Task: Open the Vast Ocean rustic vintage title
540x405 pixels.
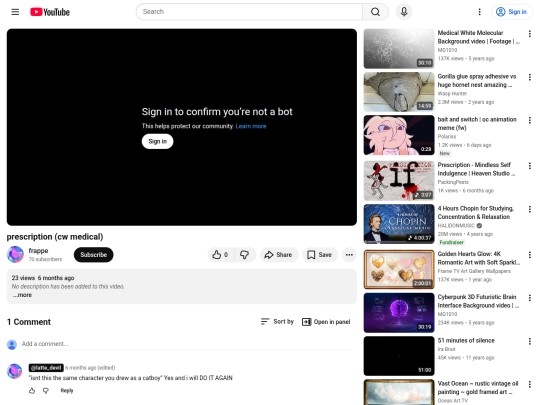Action: click(x=478, y=388)
